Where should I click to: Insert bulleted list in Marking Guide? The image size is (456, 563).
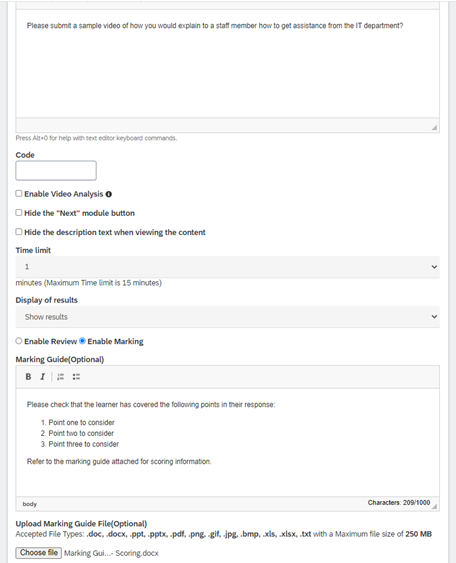76,377
